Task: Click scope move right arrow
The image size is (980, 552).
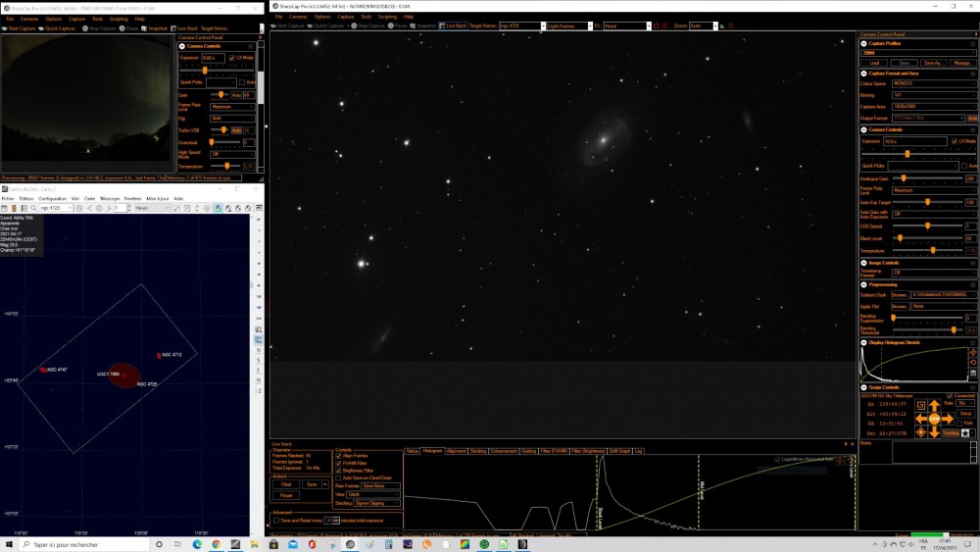Action: point(948,419)
